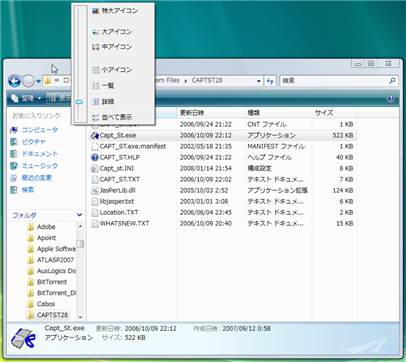The width and height of the screenshot is (406, 362).
Task: Select the Cabos folder in tree
Action: point(41,304)
